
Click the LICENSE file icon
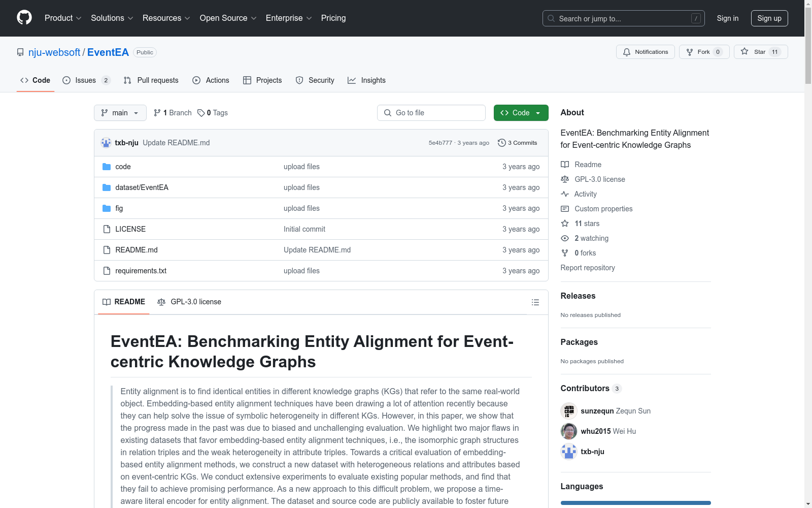107,229
